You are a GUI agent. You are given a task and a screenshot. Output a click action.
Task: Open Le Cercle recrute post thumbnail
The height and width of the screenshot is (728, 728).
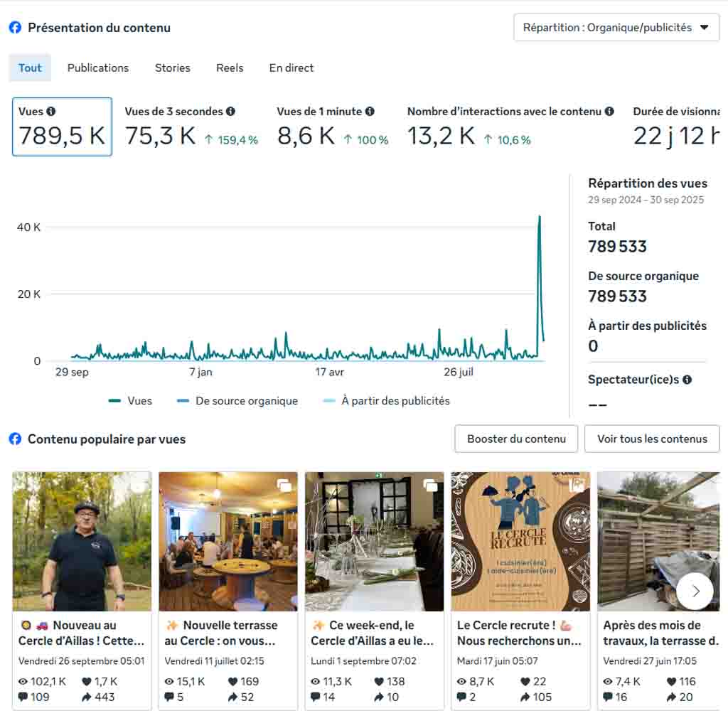pyautogui.click(x=520, y=541)
